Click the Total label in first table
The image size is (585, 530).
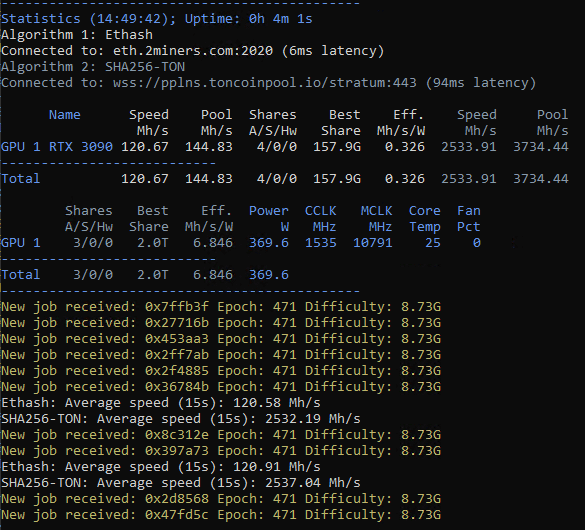click(x=21, y=179)
